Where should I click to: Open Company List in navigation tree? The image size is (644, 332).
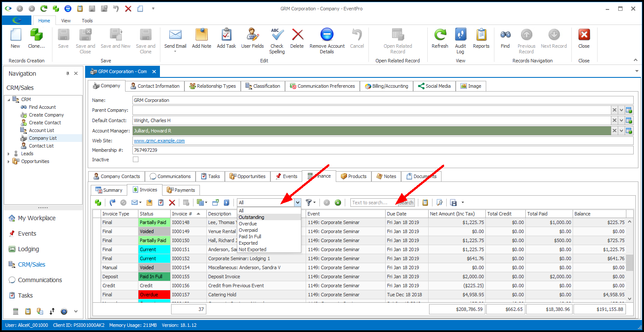click(43, 138)
